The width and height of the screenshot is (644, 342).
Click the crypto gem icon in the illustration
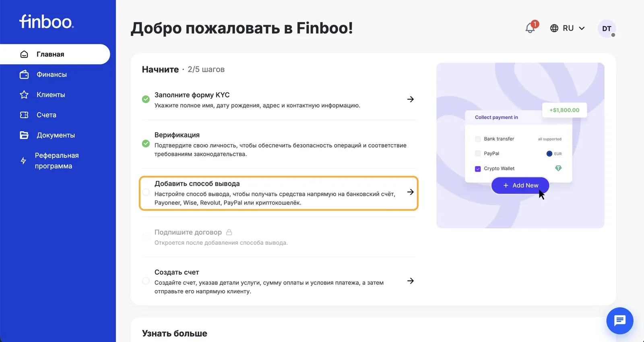click(558, 168)
